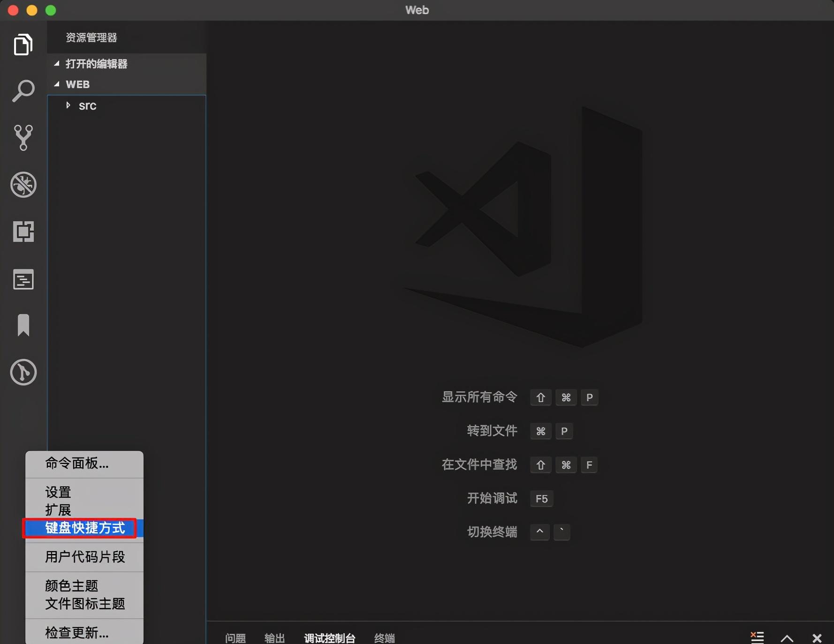Click the 转到文件 hint text
Screen dimensions: 834x644
(492, 431)
